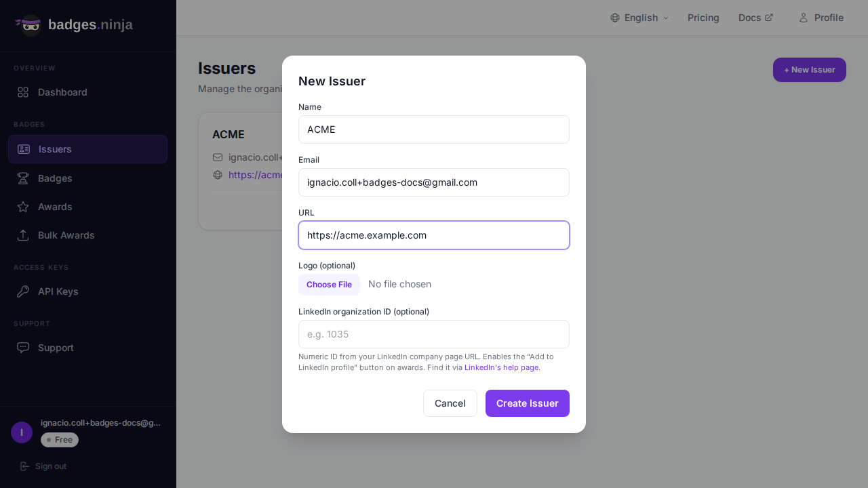Image resolution: width=868 pixels, height=488 pixels.
Task: Follow the LinkedIn's help page link
Action: tap(501, 367)
